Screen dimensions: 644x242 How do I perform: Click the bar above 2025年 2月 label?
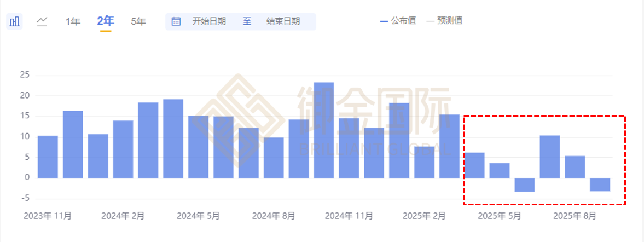coord(424,162)
